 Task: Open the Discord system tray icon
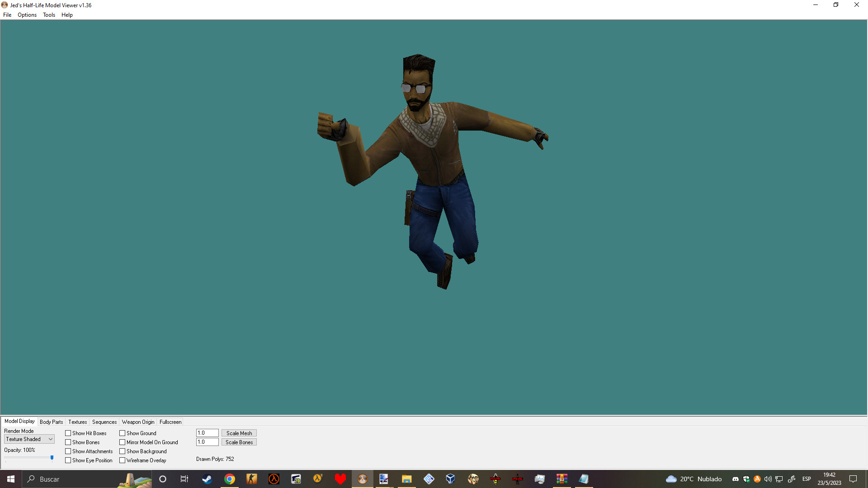(736, 479)
